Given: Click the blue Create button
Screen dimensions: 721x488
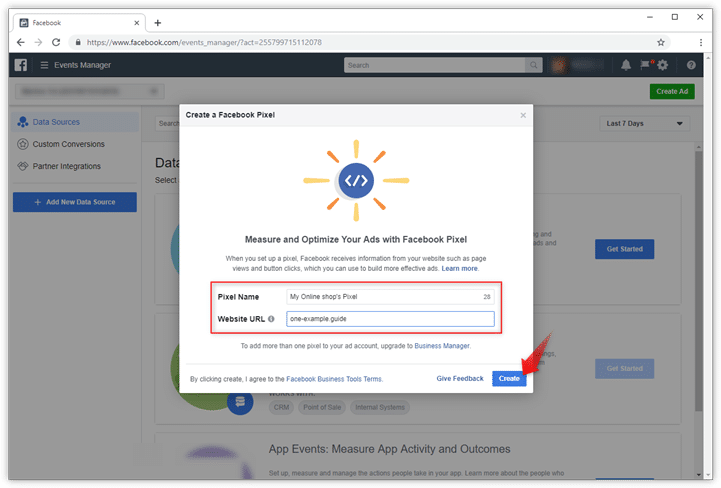Looking at the screenshot, I should [x=509, y=378].
